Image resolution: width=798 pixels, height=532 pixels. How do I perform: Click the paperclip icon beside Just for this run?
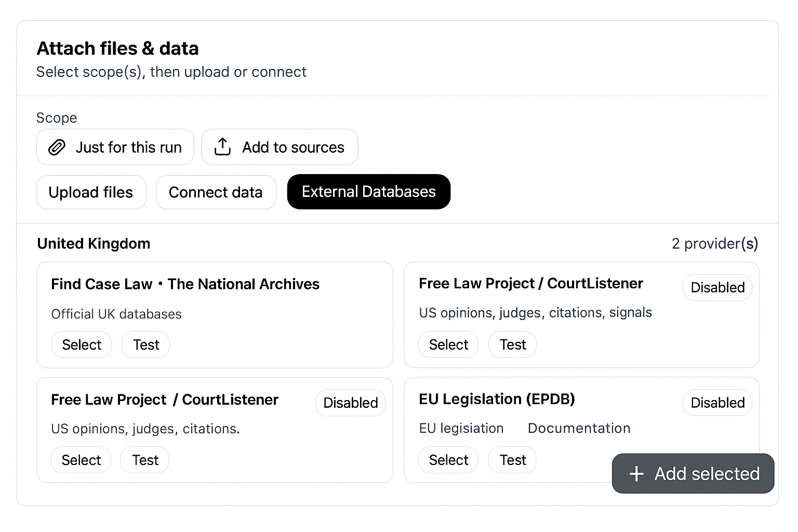coord(56,147)
